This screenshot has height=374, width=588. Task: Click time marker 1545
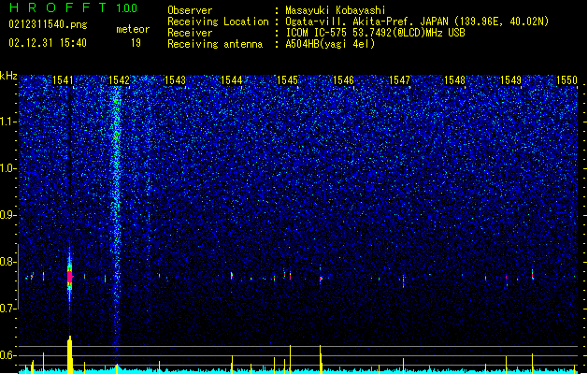pos(287,80)
